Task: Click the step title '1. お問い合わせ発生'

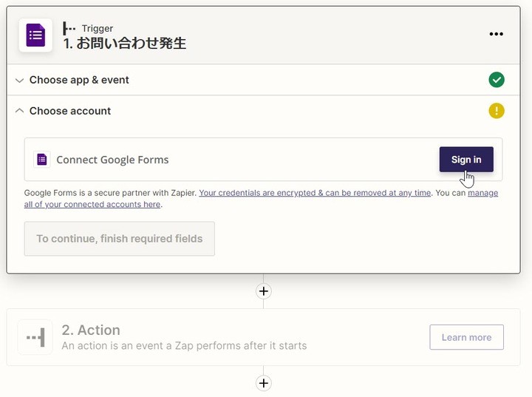Action: (125, 44)
